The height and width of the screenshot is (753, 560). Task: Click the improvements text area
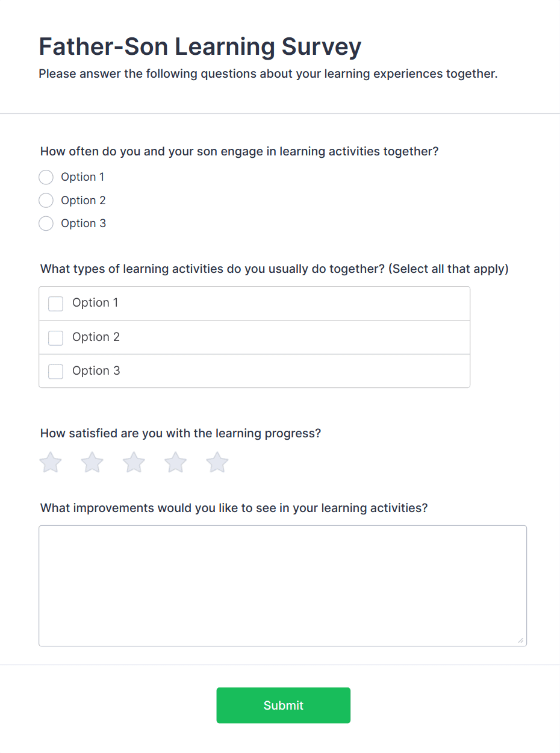point(282,584)
